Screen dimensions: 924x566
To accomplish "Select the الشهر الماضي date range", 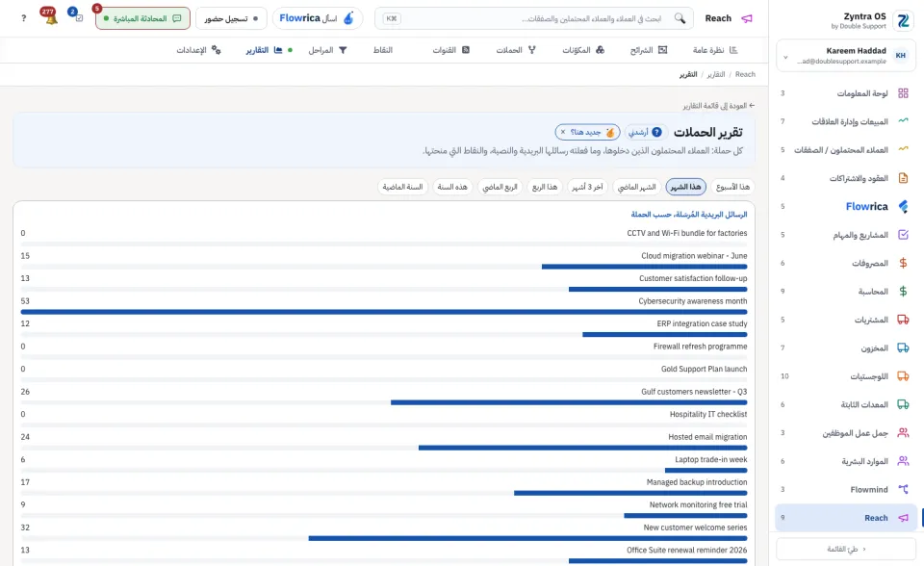I will tap(636, 187).
